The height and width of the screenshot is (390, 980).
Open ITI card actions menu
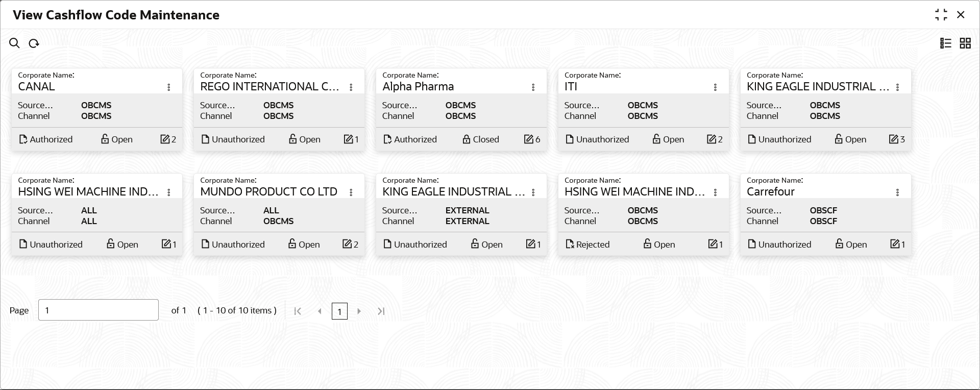[x=716, y=87]
